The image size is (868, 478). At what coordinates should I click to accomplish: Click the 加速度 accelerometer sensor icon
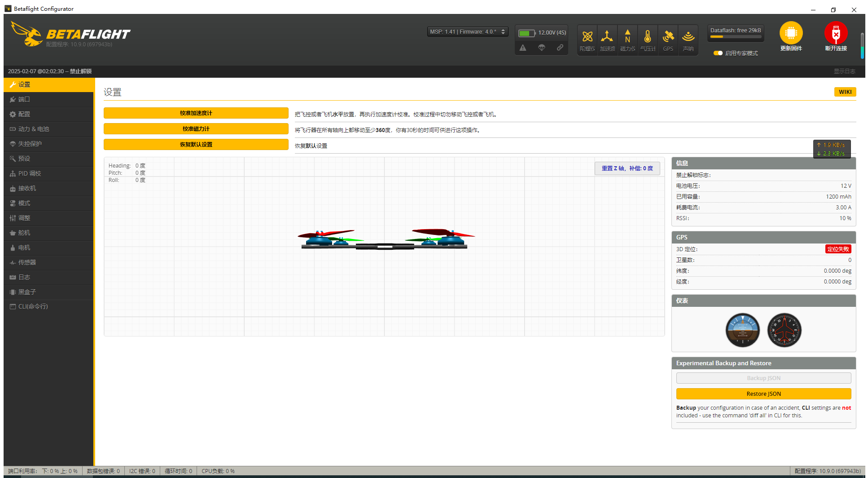607,36
